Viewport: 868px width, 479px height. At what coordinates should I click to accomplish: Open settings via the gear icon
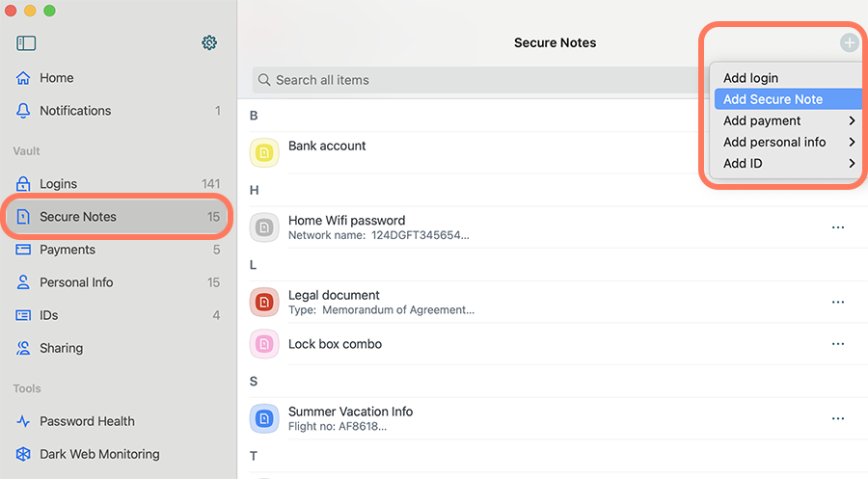(209, 42)
